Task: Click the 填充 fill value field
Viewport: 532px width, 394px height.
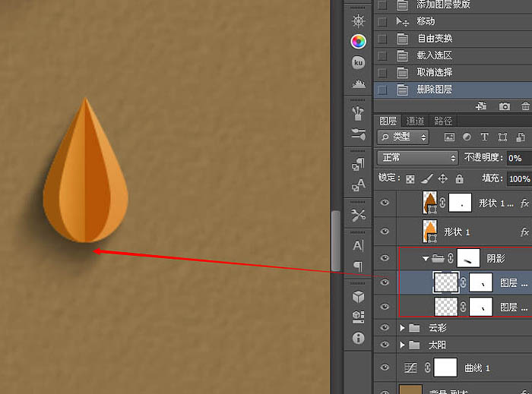Action: point(519,179)
